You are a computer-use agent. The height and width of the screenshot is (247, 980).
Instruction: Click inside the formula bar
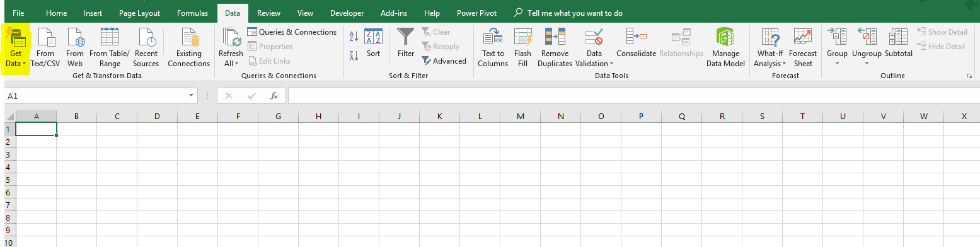[633, 96]
